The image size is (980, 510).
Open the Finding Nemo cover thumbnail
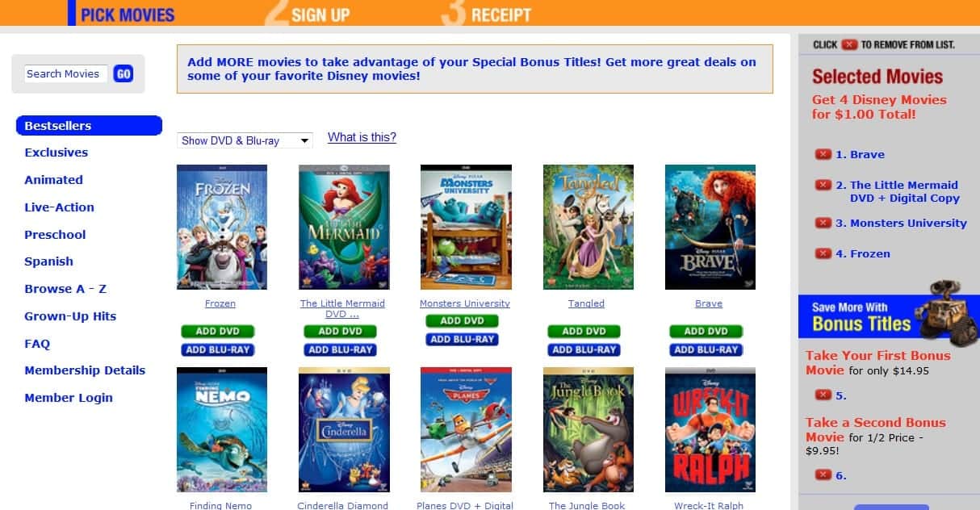coord(222,429)
